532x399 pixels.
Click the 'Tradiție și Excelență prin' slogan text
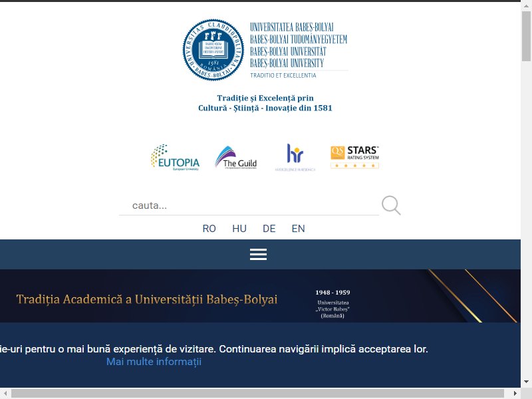pos(265,98)
